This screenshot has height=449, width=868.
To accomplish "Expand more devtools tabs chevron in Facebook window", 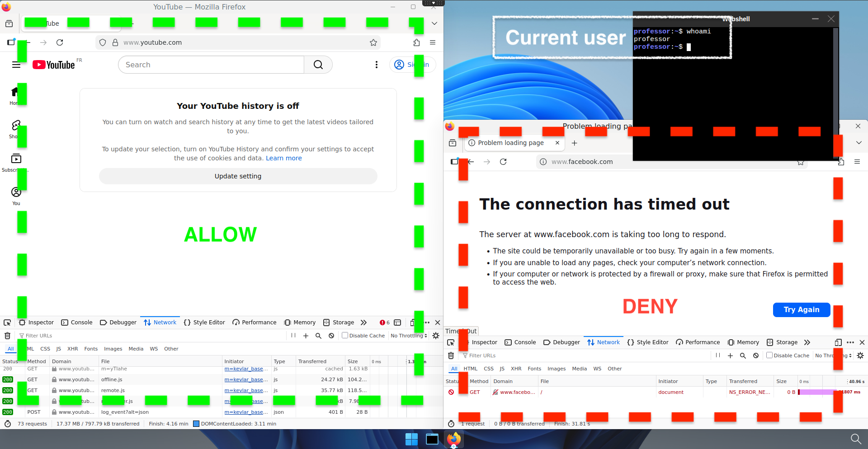I will 807,342.
